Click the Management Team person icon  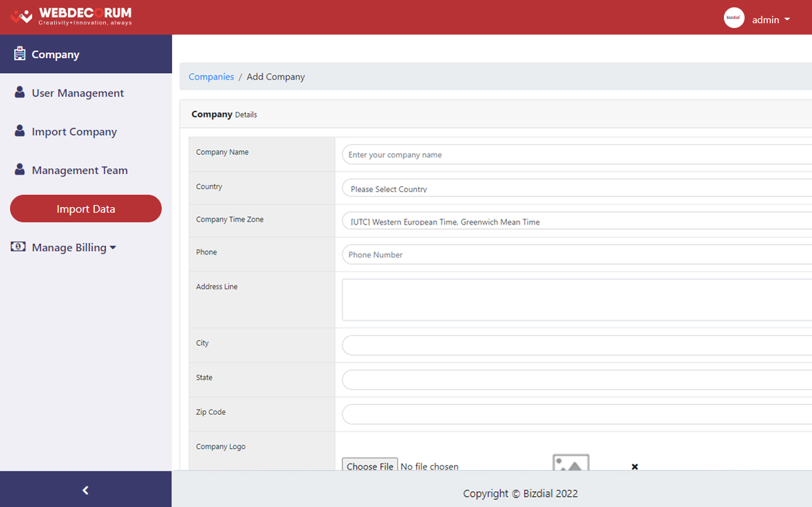click(20, 169)
